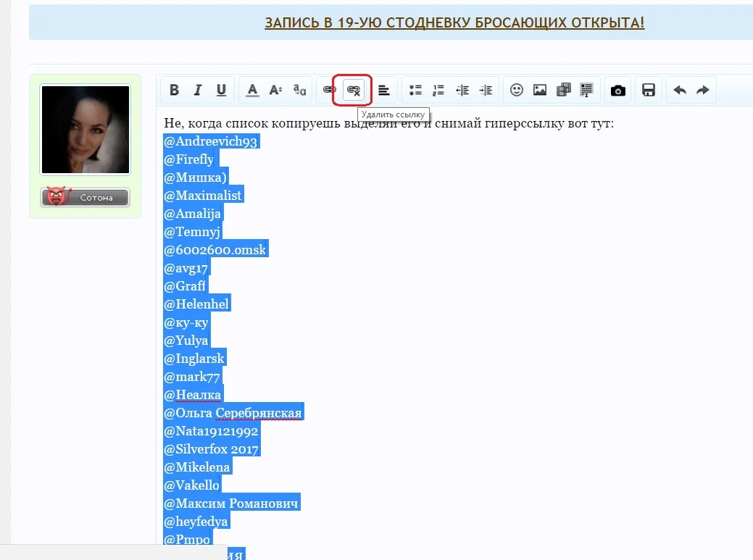The height and width of the screenshot is (560, 753).
Task: Redo the last change
Action: [x=702, y=89]
